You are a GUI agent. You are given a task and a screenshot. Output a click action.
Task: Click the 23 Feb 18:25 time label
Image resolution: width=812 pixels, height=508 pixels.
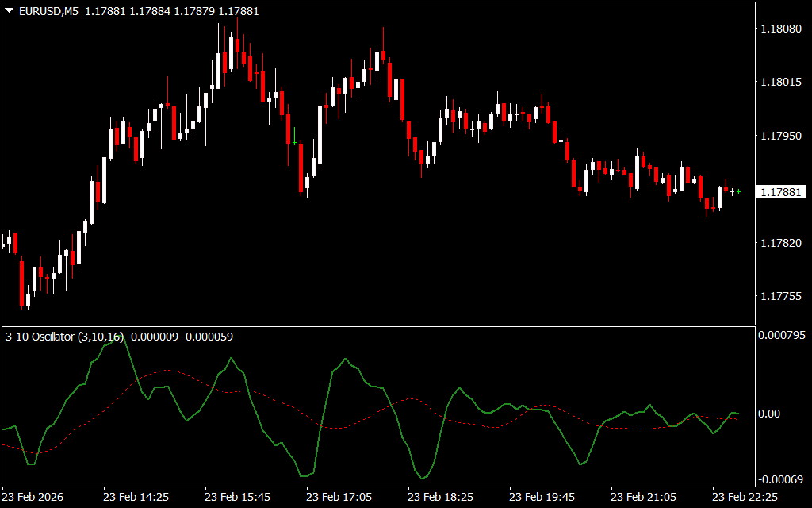coord(440,497)
